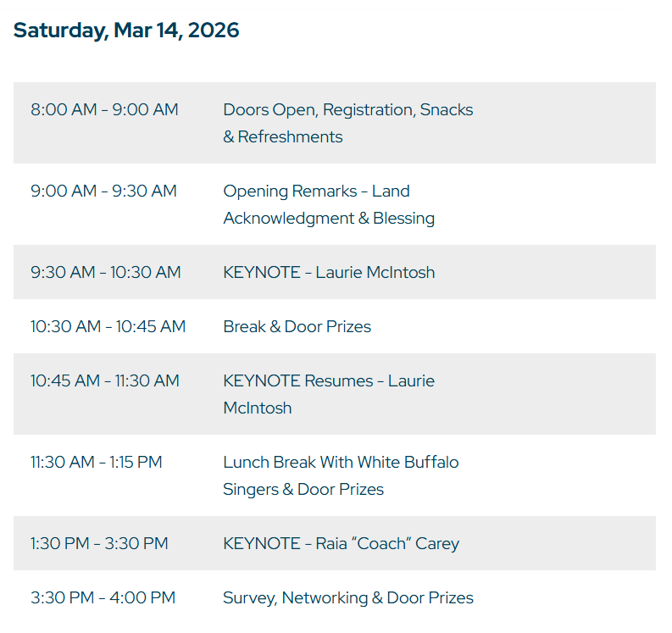The width and height of the screenshot is (672, 633).
Task: Select the 9:30 AM - 10:30 AM time slot
Action: coord(106,273)
